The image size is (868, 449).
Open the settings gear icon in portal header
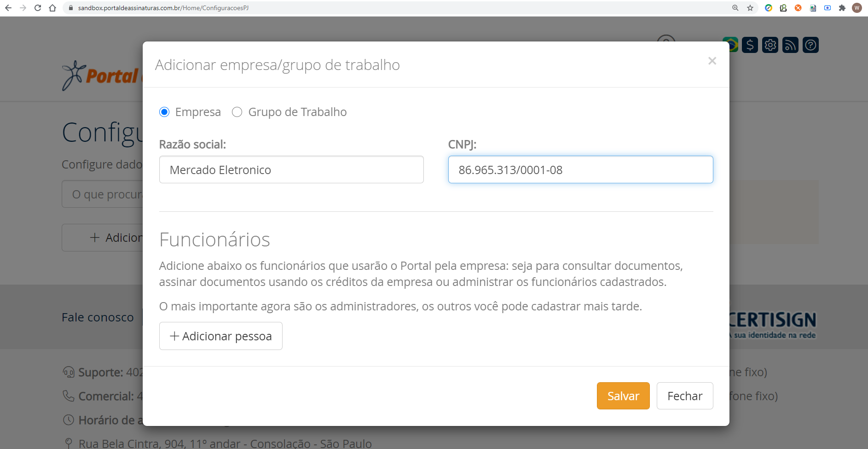pos(770,45)
